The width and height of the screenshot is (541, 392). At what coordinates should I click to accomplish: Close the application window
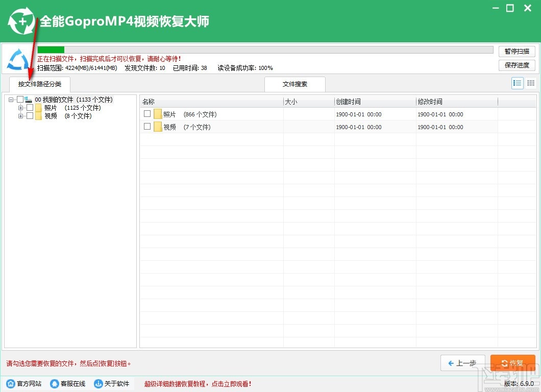pyautogui.click(x=528, y=8)
